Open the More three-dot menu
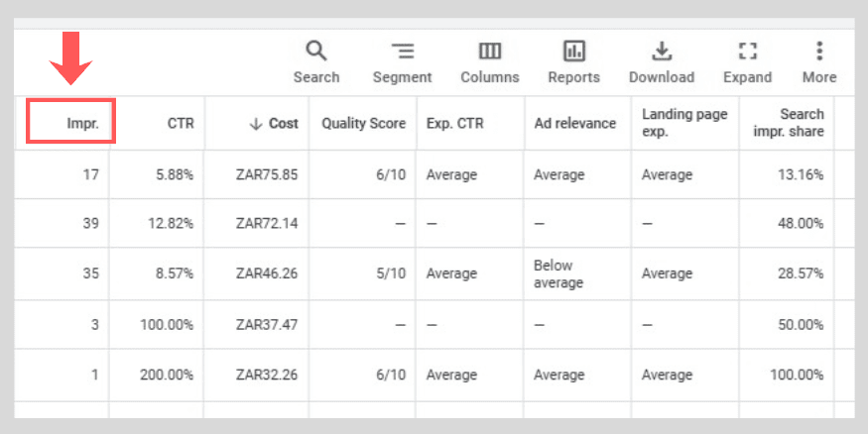Image resolution: width=868 pixels, height=434 pixels. pyautogui.click(x=818, y=52)
